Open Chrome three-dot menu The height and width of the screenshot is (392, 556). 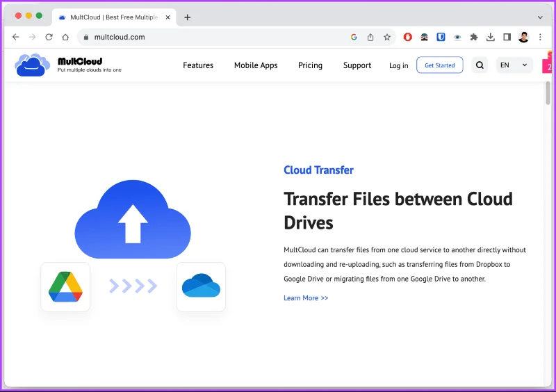pos(540,37)
